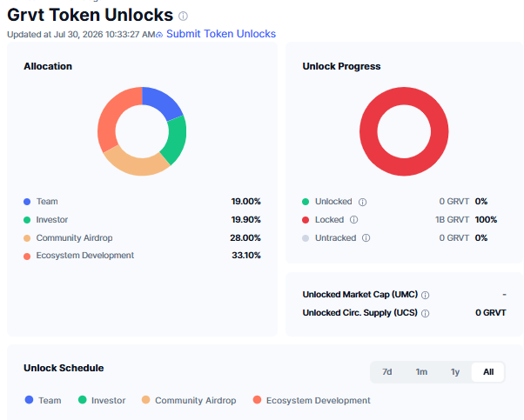Select the 7d schedule range tab

click(387, 372)
